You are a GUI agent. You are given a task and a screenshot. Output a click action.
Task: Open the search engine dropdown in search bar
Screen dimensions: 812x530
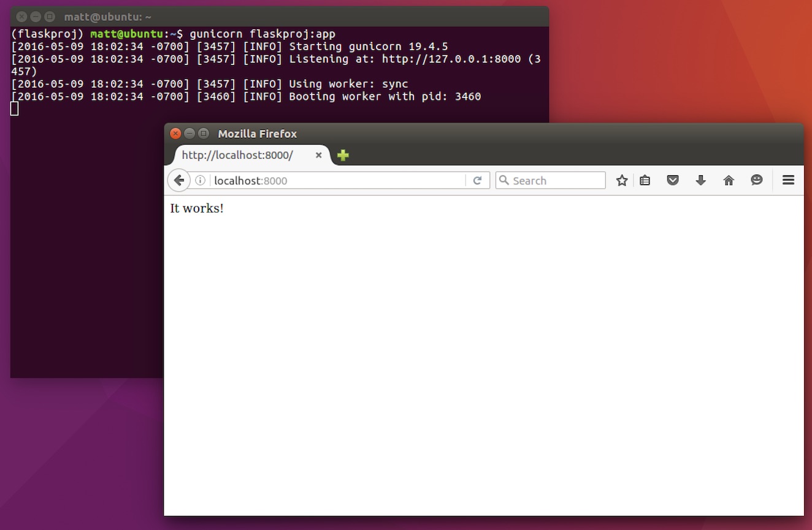click(504, 180)
